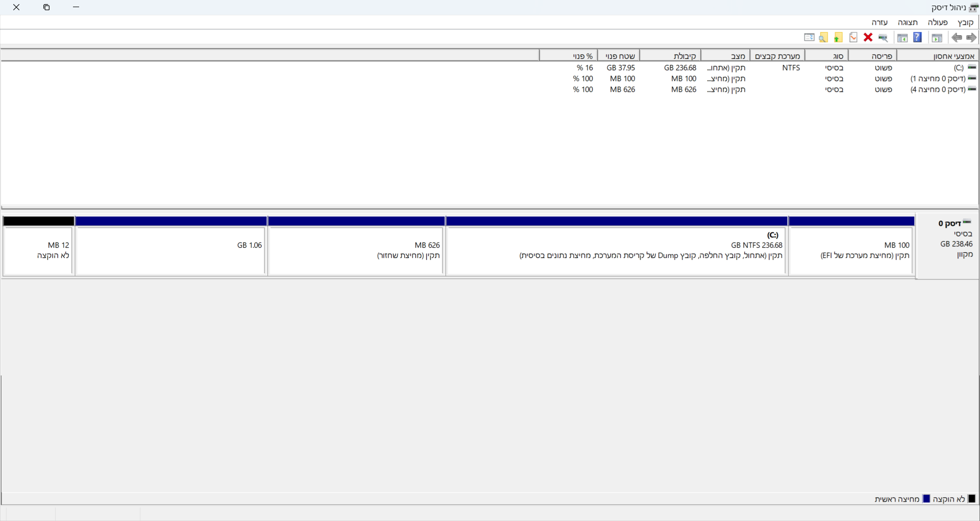
Task: Click the Back arrow in the toolbar
Action: (957, 37)
